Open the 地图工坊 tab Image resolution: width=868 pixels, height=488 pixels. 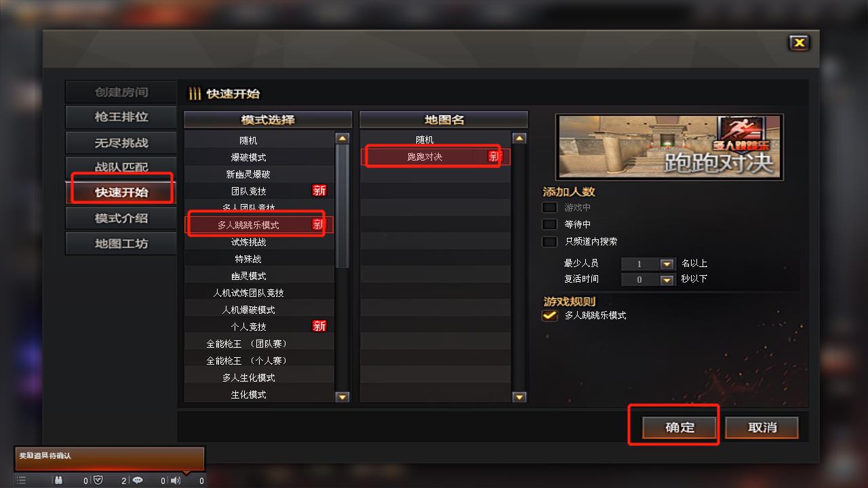pyautogui.click(x=121, y=243)
